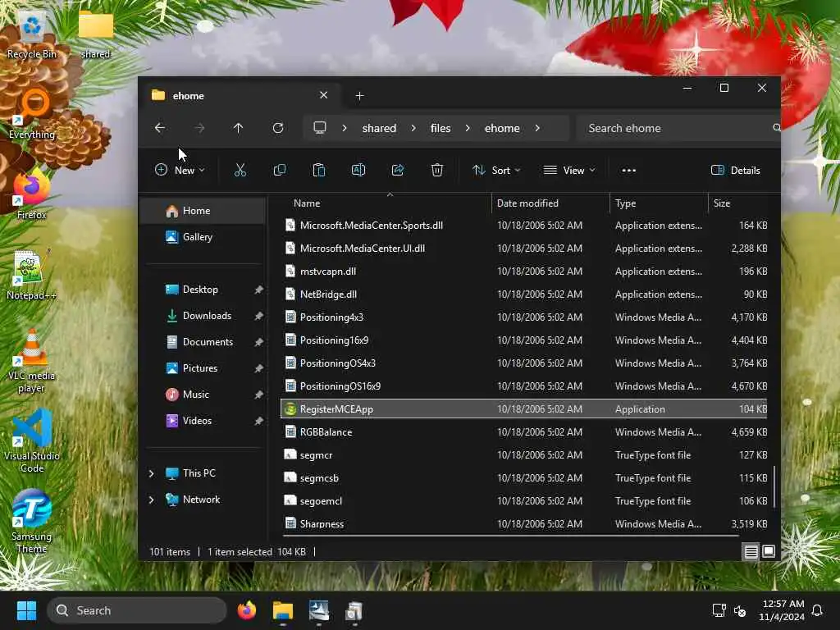The height and width of the screenshot is (630, 840).
Task: Click shared breadcrumb in address bar
Action: (379, 128)
